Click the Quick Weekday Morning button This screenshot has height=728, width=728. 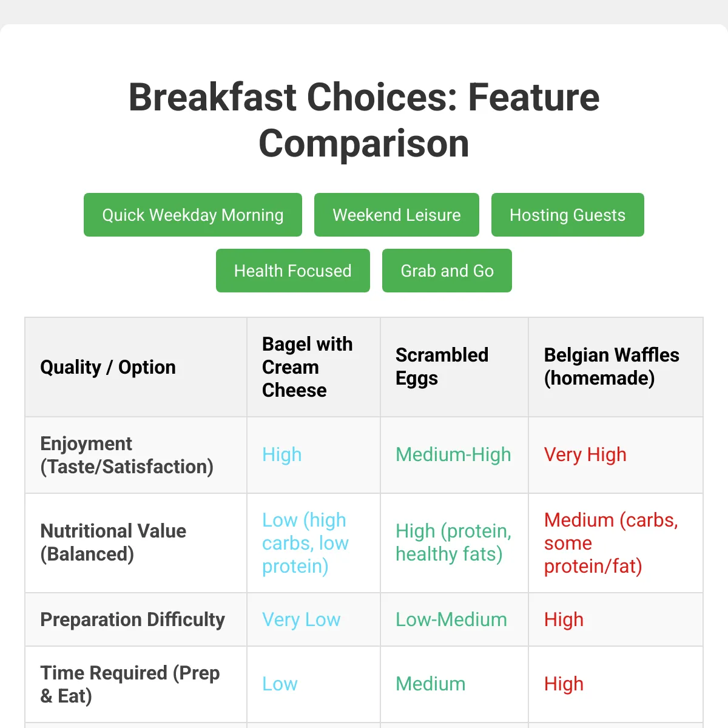pos(192,215)
